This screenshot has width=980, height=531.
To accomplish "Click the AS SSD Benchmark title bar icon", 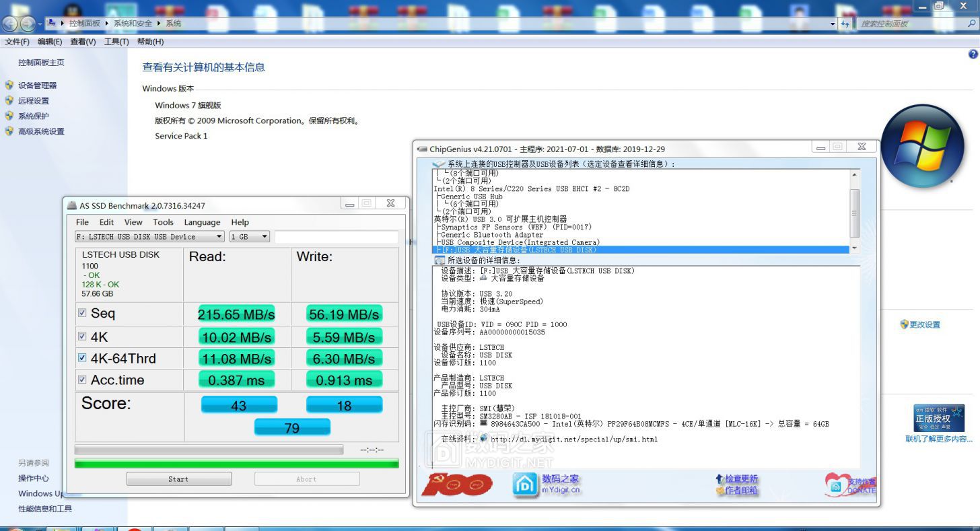I will (x=72, y=205).
